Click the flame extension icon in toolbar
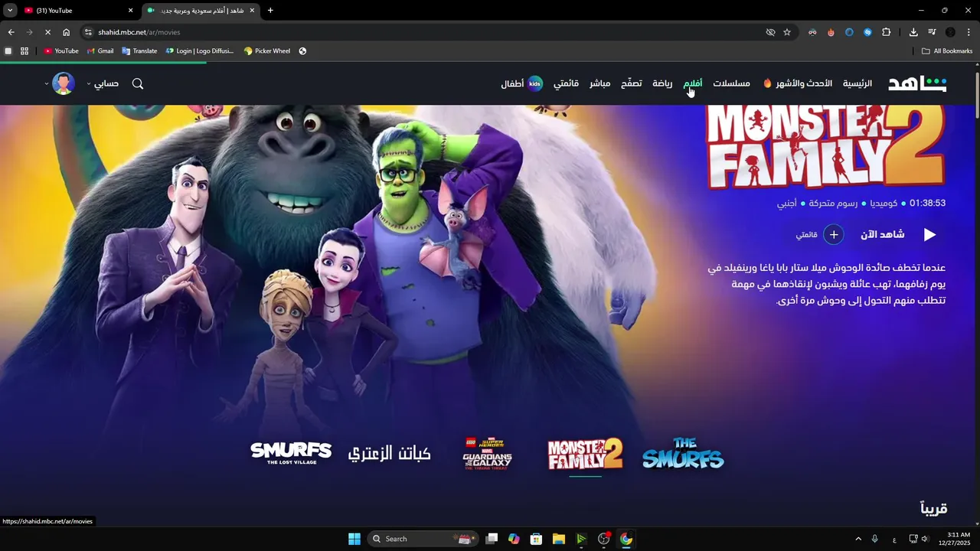The image size is (980, 551). [x=831, y=32]
